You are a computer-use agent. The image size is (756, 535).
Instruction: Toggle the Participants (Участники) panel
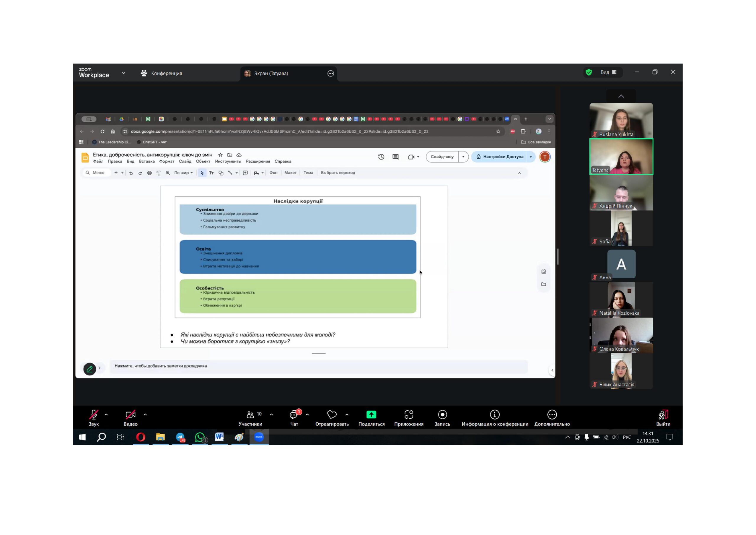click(250, 414)
